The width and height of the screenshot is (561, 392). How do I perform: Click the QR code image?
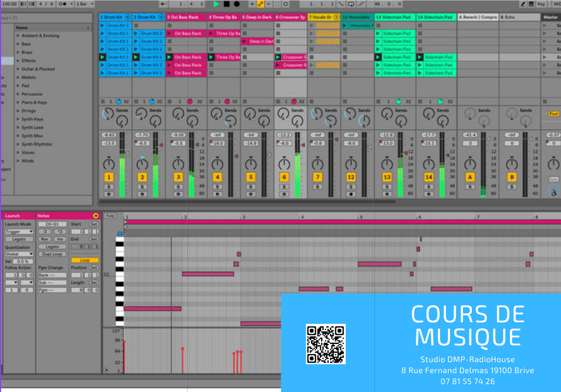click(325, 344)
